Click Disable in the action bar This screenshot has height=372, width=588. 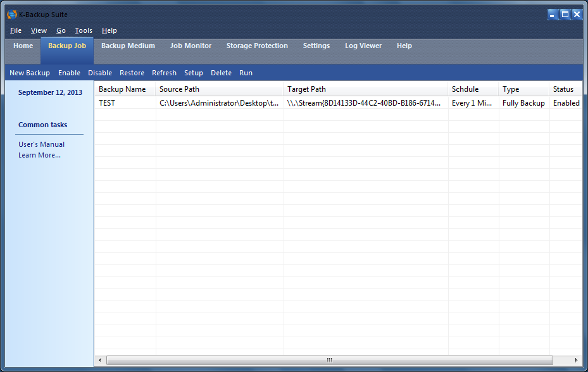(100, 73)
